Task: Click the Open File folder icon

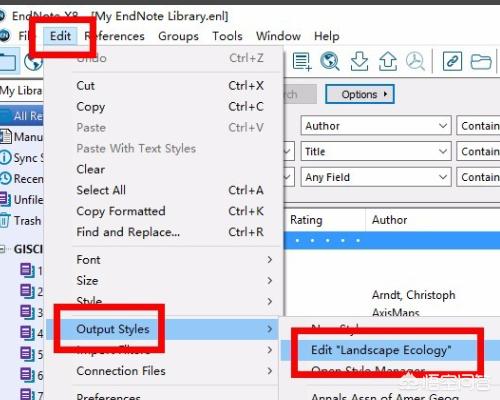Action: point(481,62)
